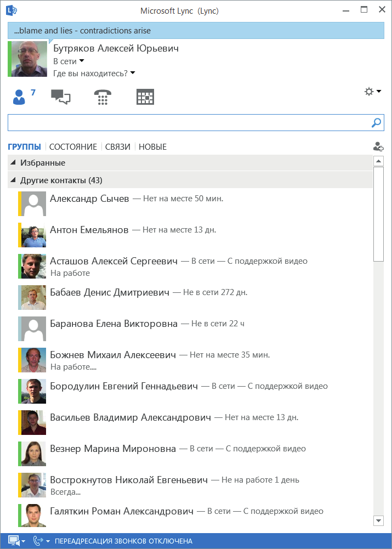Select contact name Антон Емельянов
The width and height of the screenshot is (392, 549).
pos(89,230)
